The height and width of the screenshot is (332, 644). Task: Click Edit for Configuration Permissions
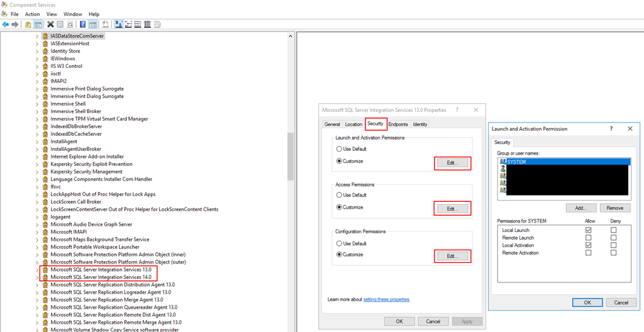pyautogui.click(x=452, y=256)
